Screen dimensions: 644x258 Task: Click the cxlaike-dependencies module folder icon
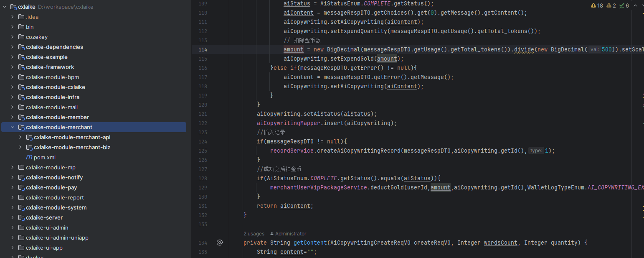point(21,47)
